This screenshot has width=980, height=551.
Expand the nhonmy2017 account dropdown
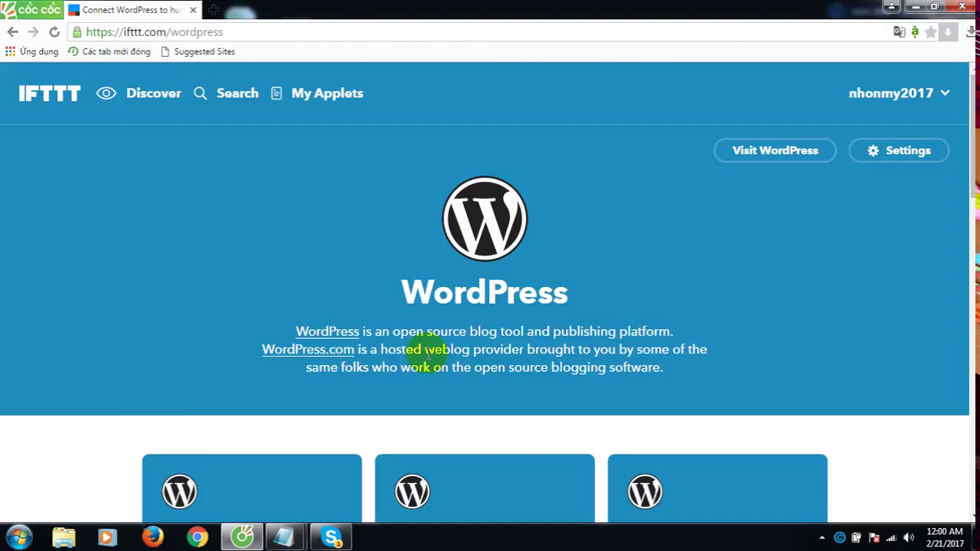(x=899, y=93)
